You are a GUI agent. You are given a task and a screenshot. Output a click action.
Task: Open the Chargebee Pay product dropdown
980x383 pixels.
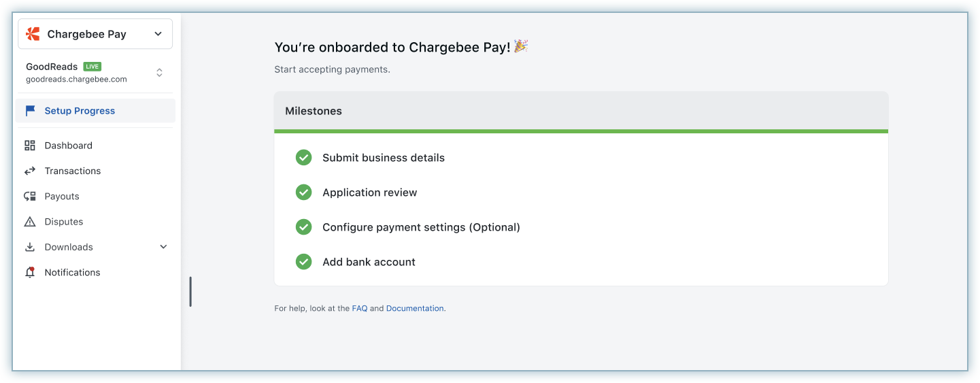coord(95,34)
